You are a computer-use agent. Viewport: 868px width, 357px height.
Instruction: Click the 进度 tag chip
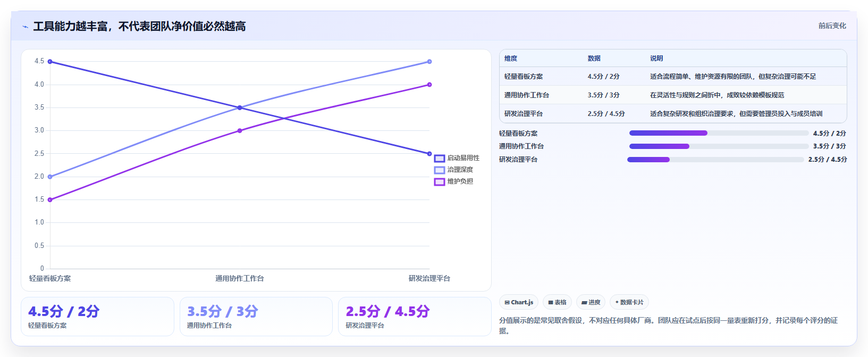tap(591, 302)
